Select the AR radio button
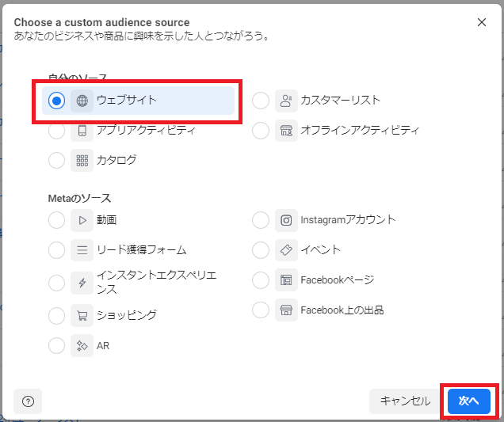This screenshot has height=422, width=504. [56, 345]
